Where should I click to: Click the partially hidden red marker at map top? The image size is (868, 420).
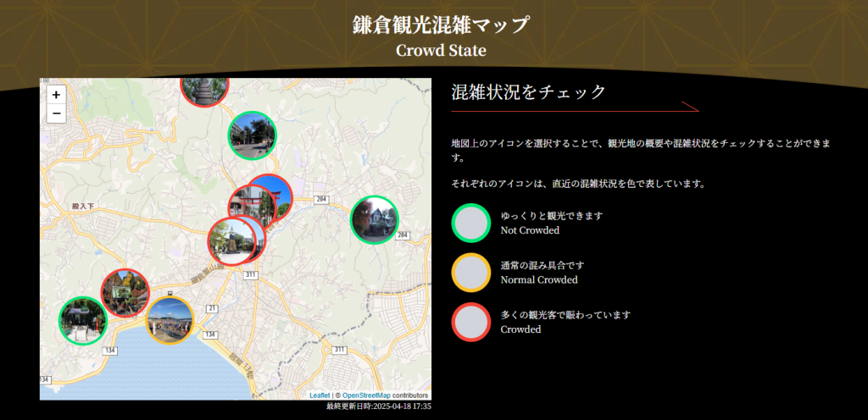click(x=204, y=88)
